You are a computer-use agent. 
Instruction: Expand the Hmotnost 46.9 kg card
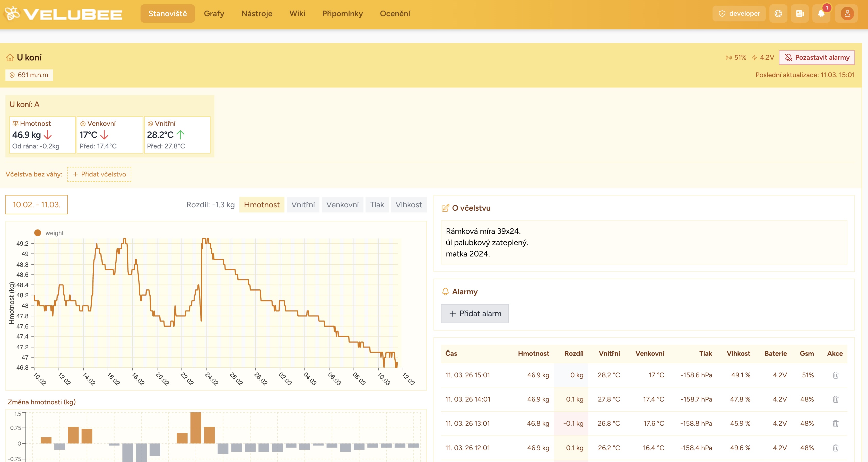click(42, 135)
